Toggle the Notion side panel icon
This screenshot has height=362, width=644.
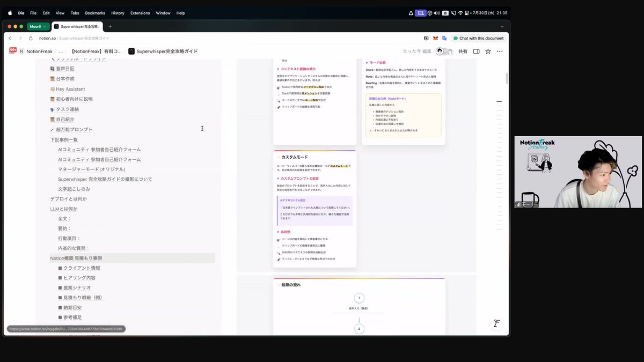pos(476,51)
